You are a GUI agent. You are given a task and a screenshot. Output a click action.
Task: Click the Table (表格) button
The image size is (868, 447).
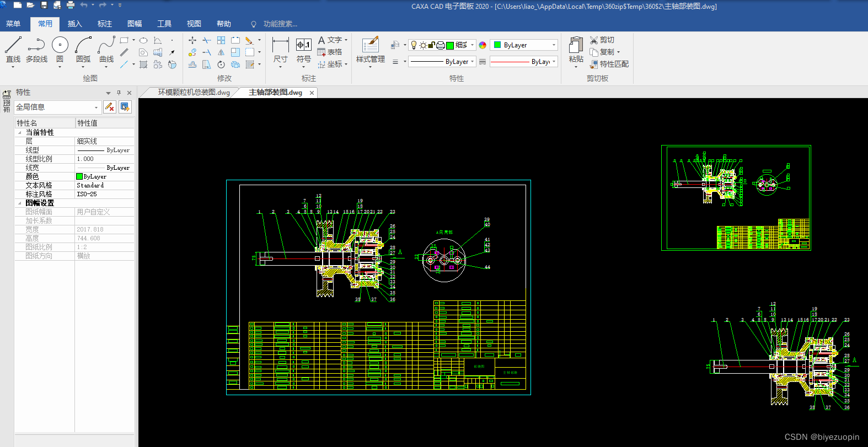[x=330, y=52]
